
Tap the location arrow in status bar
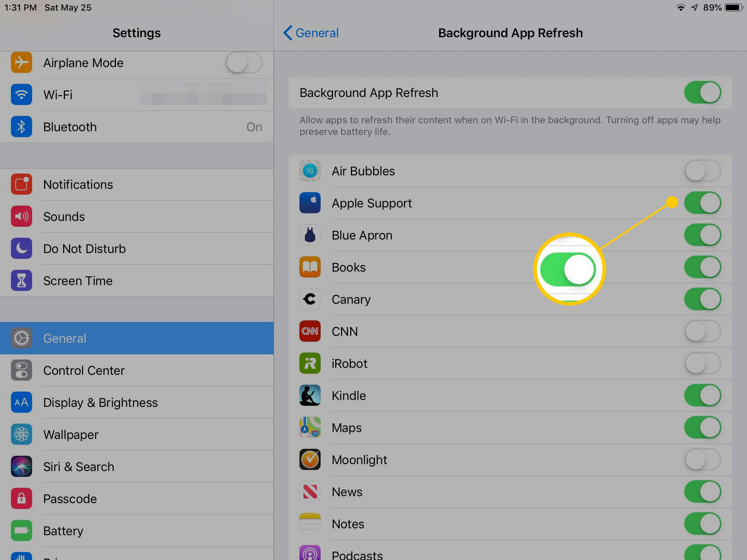[694, 8]
